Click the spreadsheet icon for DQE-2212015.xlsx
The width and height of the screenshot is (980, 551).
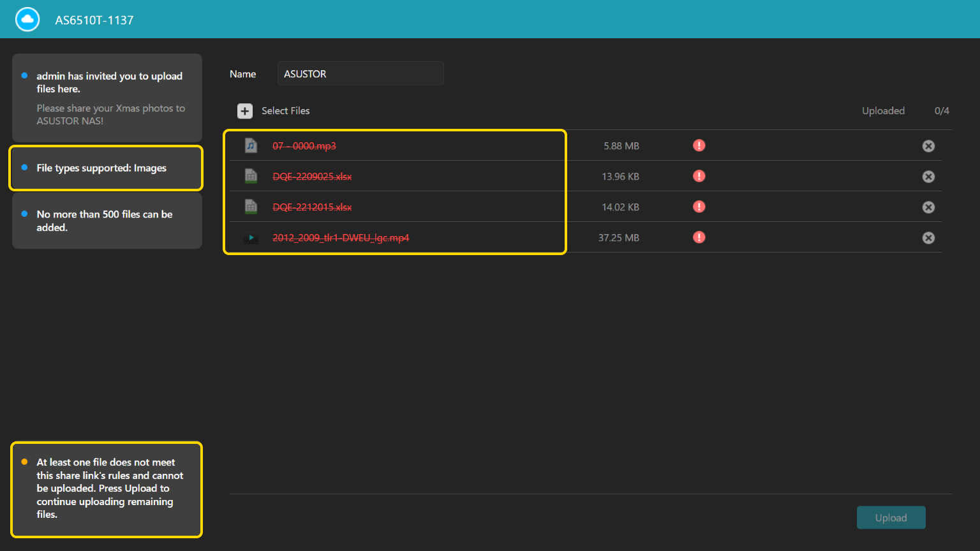click(x=251, y=207)
